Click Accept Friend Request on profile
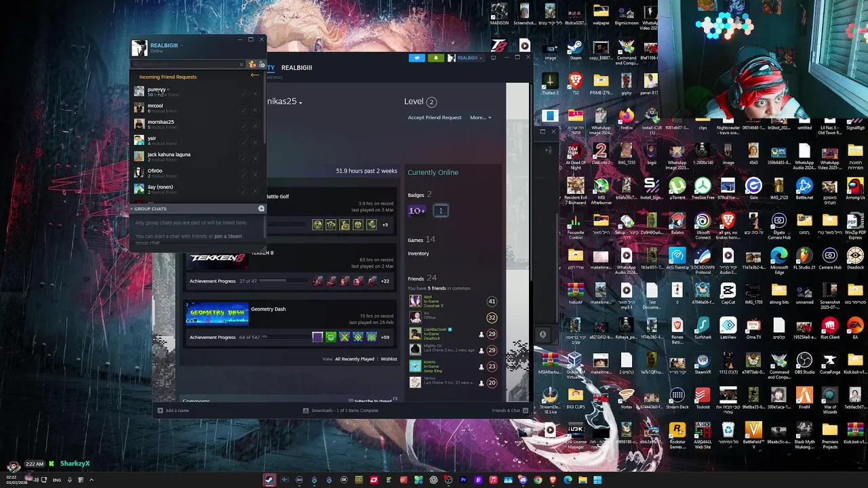Screen dimensions: 868x488 coord(435,117)
